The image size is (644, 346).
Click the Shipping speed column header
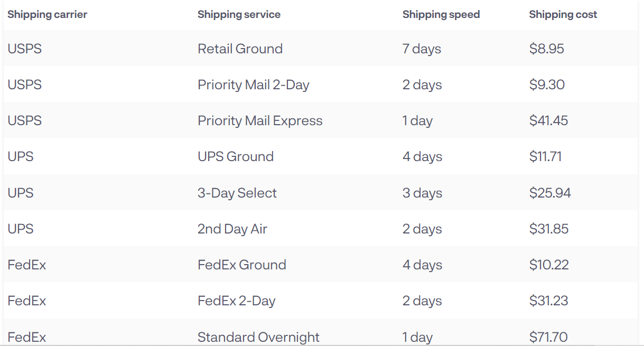pos(441,15)
